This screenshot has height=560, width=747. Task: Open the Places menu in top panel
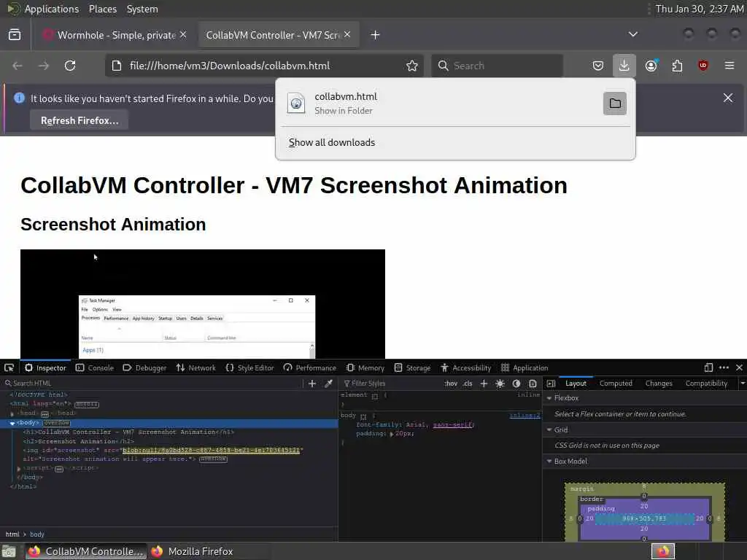coord(102,9)
